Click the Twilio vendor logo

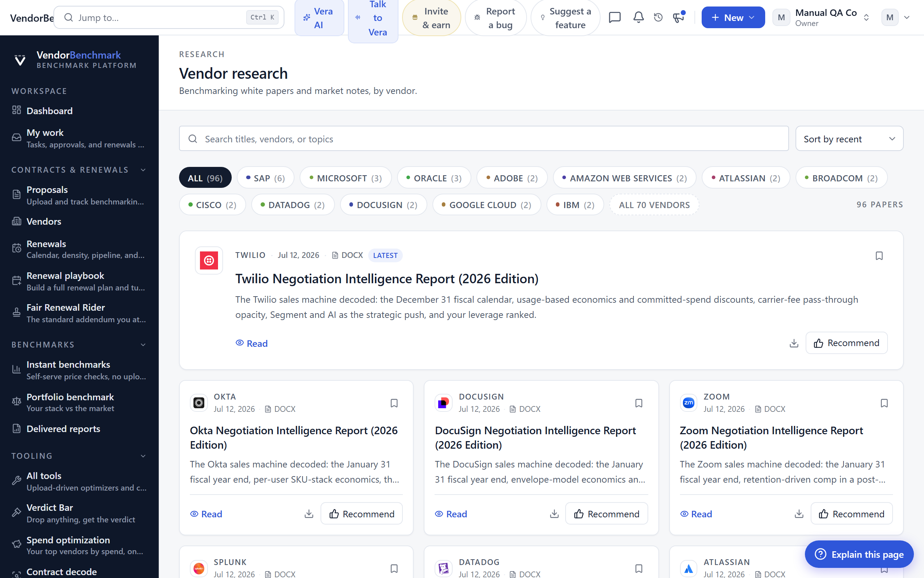[209, 260]
